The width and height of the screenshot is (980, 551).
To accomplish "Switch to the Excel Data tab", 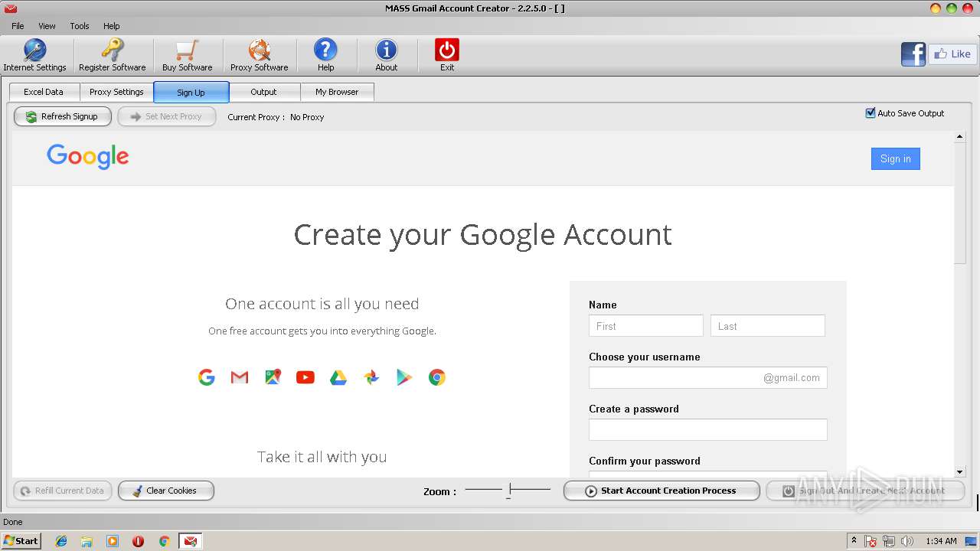I will point(44,92).
